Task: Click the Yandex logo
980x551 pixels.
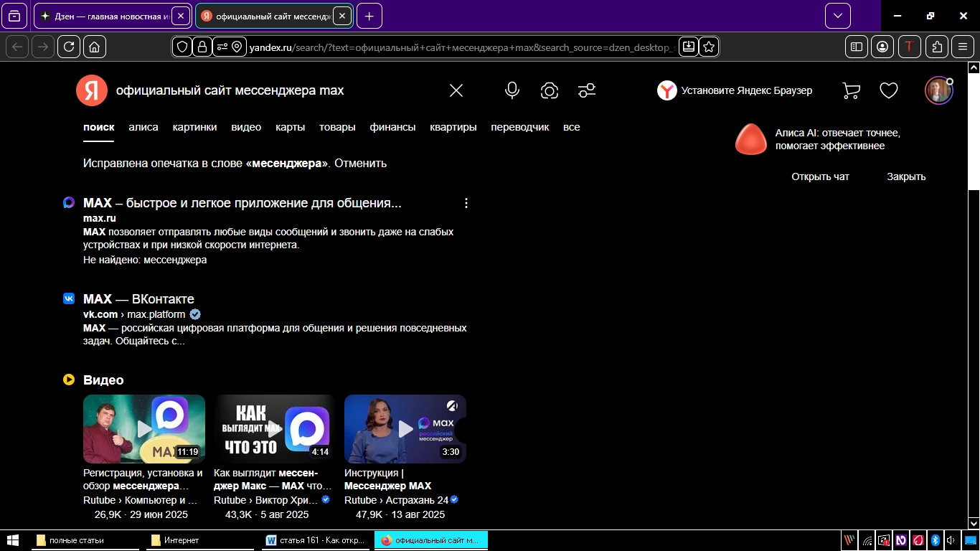Action: pyautogui.click(x=91, y=90)
